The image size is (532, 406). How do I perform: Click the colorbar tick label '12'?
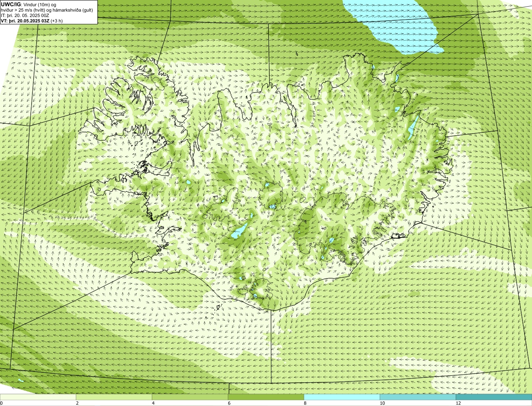[x=458, y=403]
